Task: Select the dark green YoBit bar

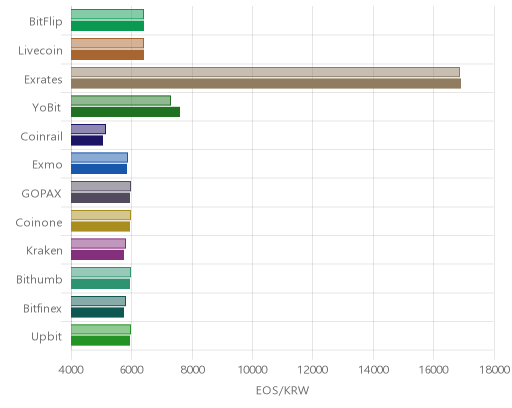Action: pyautogui.click(x=126, y=112)
